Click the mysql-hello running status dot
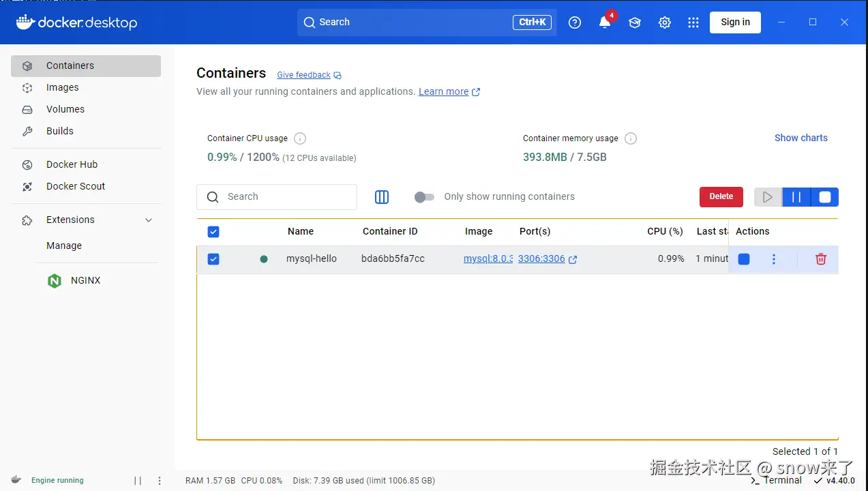 coord(264,259)
